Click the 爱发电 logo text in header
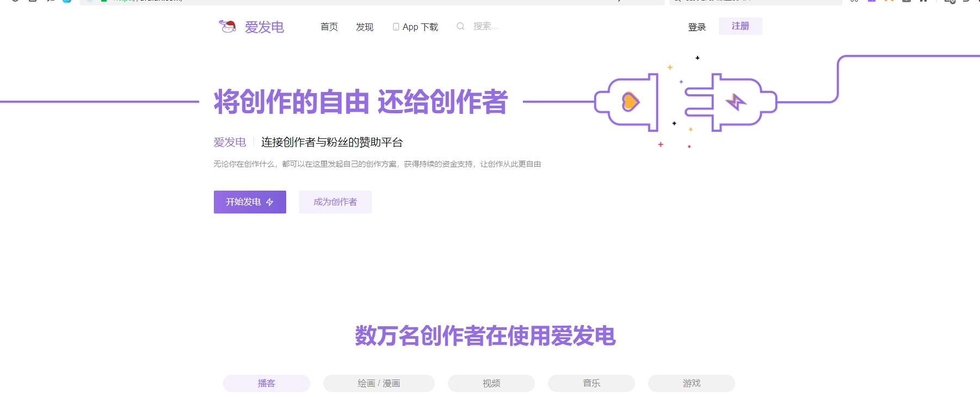The height and width of the screenshot is (397, 980). tap(264, 27)
